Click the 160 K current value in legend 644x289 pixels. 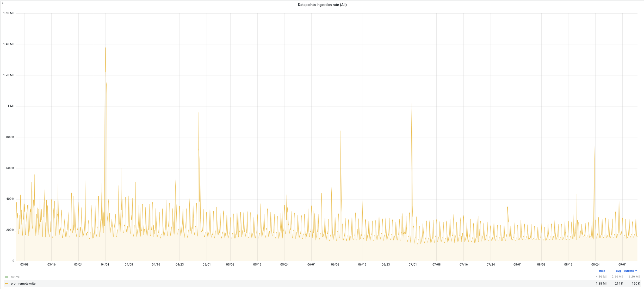(x=636, y=284)
